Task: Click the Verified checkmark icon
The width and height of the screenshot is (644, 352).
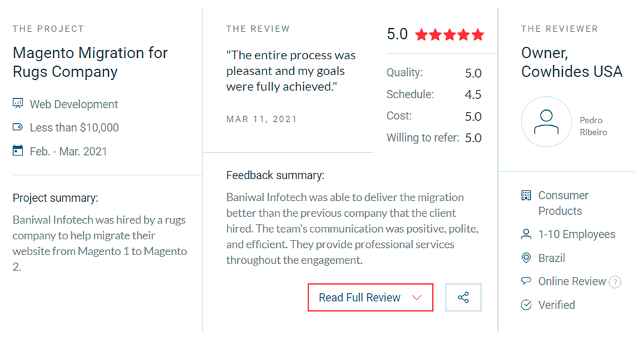Action: (x=526, y=305)
